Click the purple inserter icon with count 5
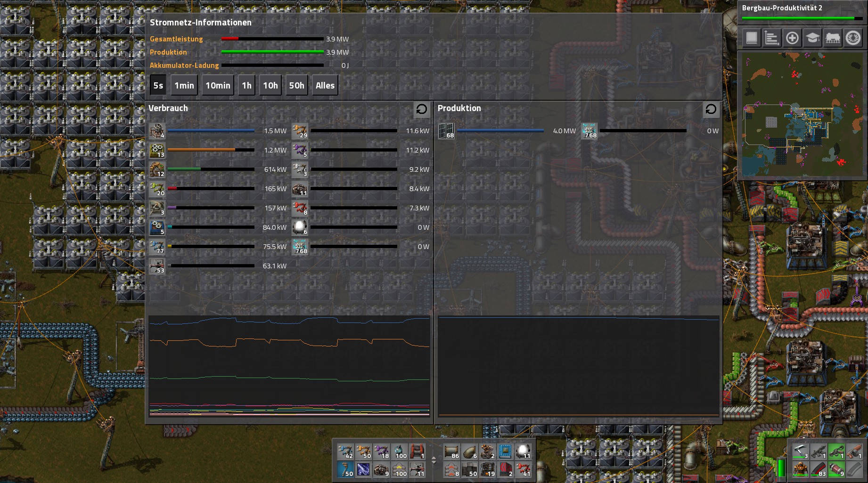868x483 pixels. (x=300, y=150)
